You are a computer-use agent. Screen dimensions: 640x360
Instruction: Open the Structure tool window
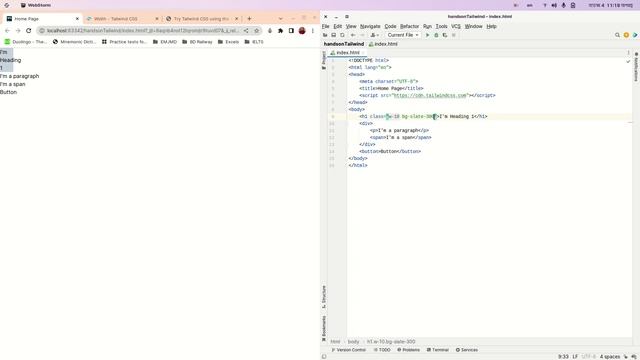point(324,298)
